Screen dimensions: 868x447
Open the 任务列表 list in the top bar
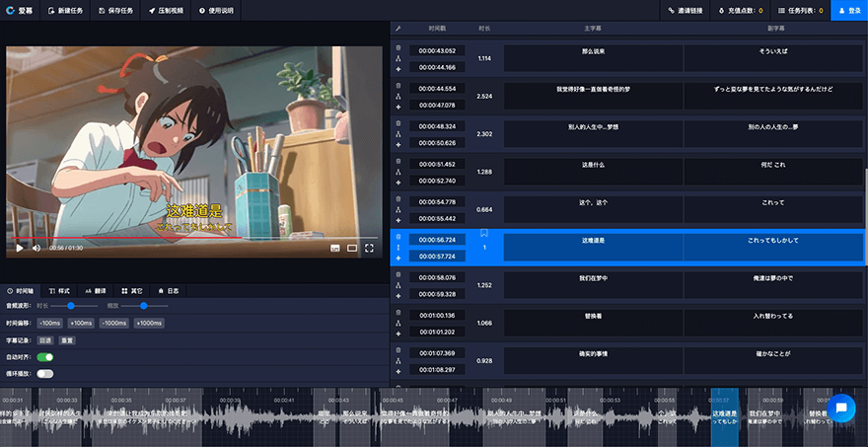(800, 10)
